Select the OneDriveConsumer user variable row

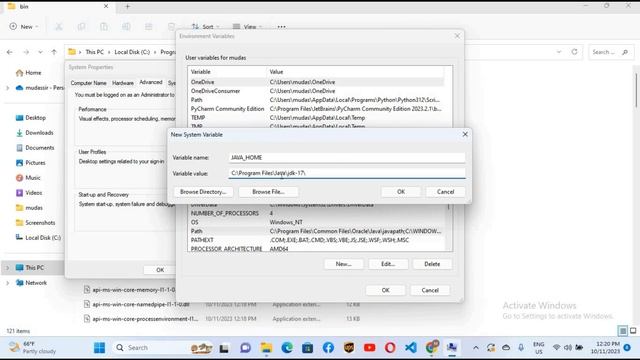(x=317, y=91)
